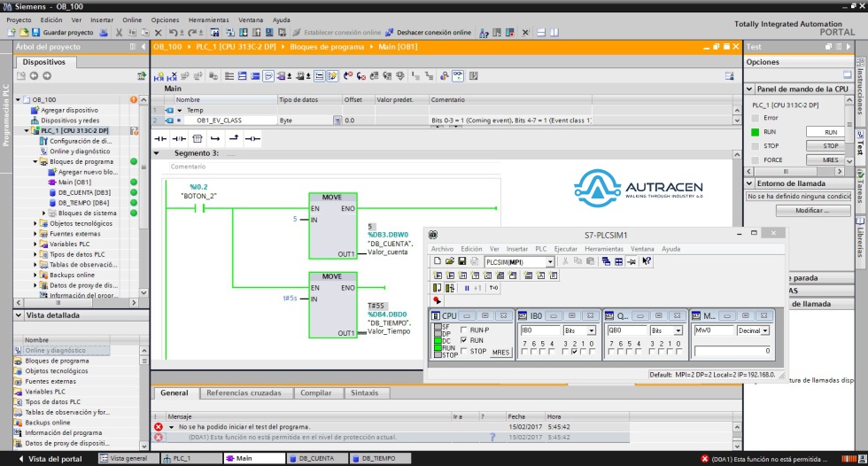This screenshot has height=466, width=868.
Task: Toggle bit 3 checkbox of QB0
Action: (653, 352)
